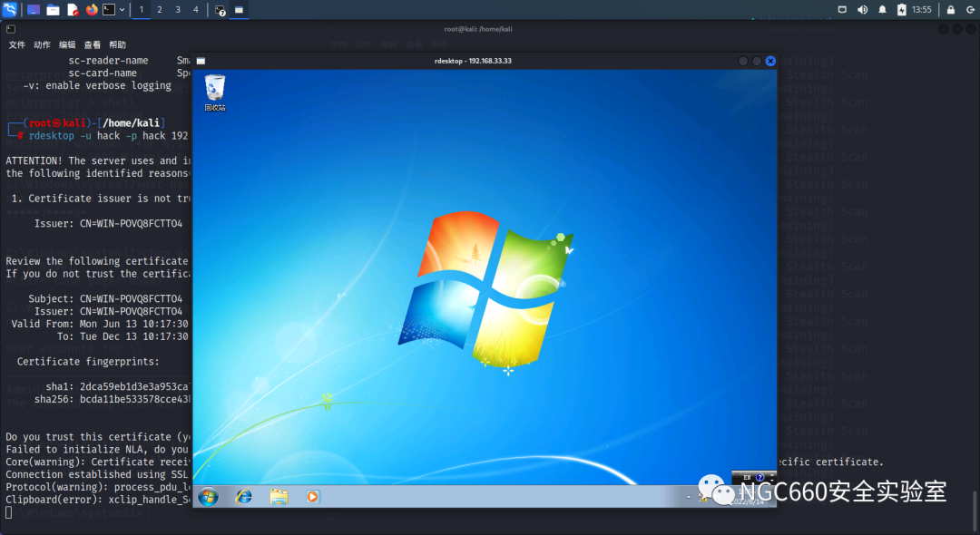Viewport: 980px width, 535px height.
Task: Select the rdesktop window in the panel taskbar
Action: click(239, 10)
